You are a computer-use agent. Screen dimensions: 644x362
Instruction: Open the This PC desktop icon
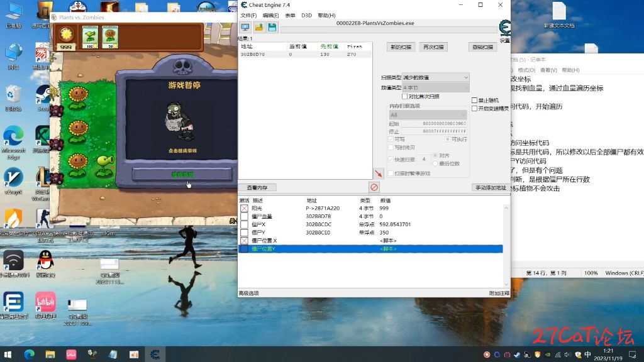14,16
